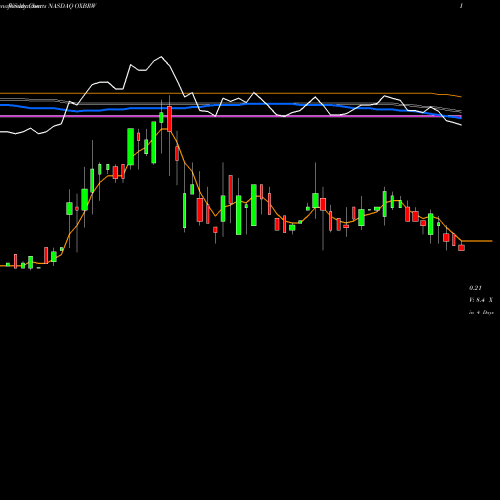Screen dimensions: 500x500
Task: Click the peak of the white indicator line
Action: [x=161, y=57]
